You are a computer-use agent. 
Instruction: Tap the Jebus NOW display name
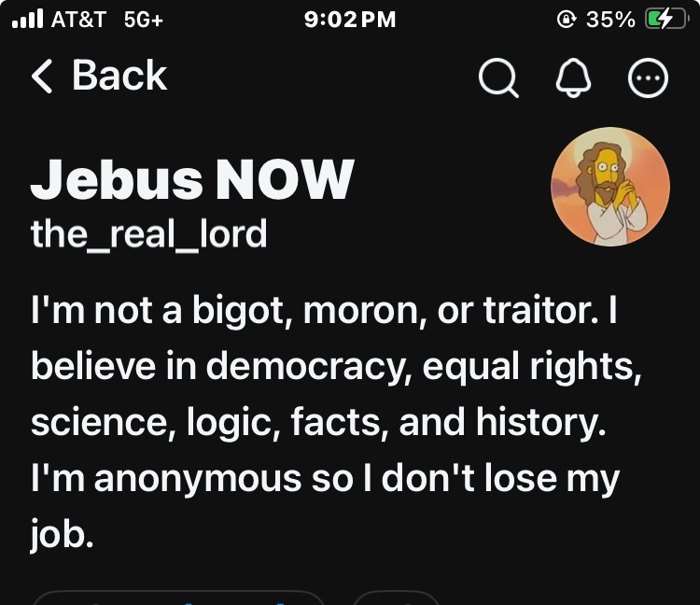(x=192, y=179)
